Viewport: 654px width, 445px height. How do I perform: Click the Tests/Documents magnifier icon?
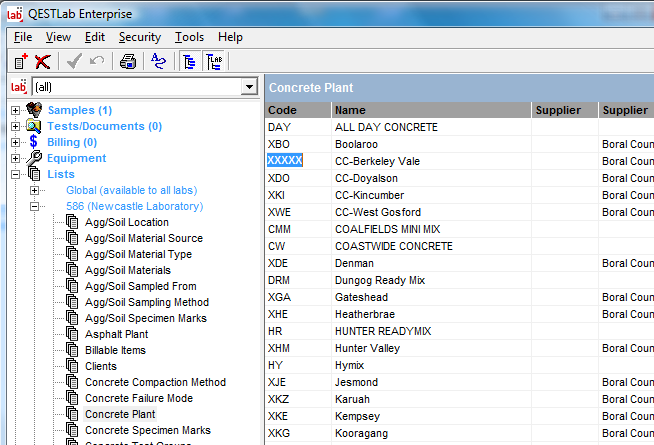click(x=34, y=126)
